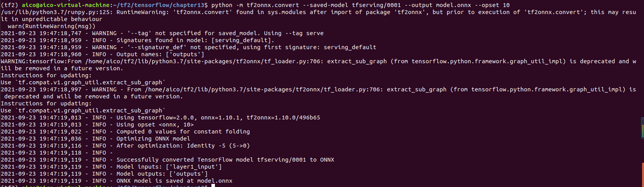Click the "Output names: ['outputs']" log line
This screenshot has width=644, height=187.
[160, 54]
